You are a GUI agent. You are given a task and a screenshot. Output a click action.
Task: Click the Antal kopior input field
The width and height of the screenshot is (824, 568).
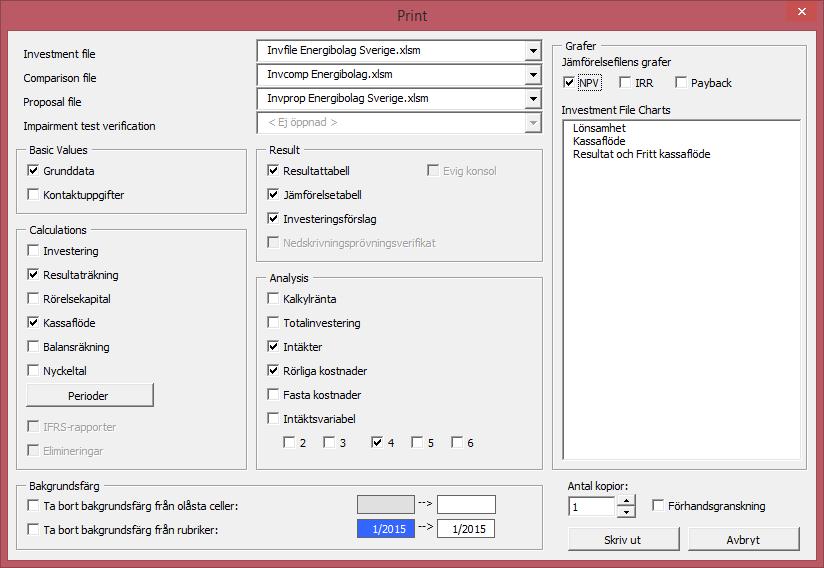(x=591, y=507)
